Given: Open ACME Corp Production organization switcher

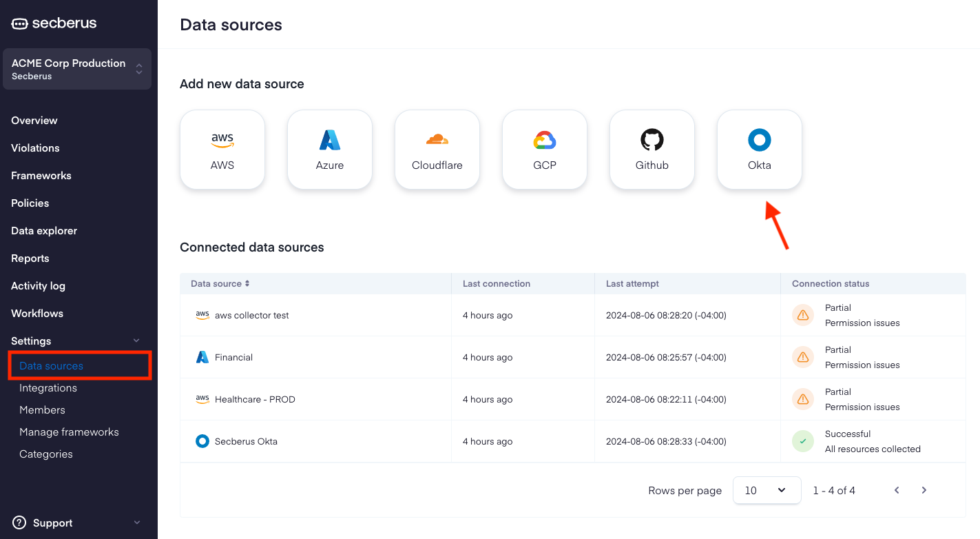Looking at the screenshot, I should tap(77, 69).
